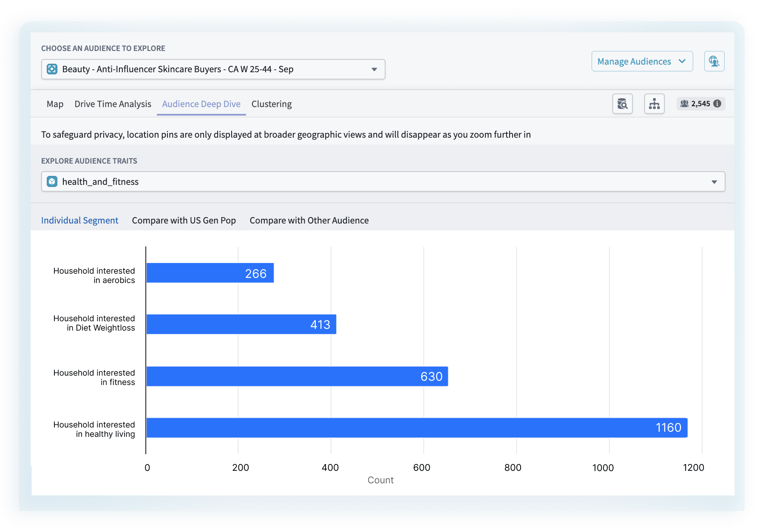Open the database search icon button
This screenshot has width=765, height=532.
(x=622, y=104)
